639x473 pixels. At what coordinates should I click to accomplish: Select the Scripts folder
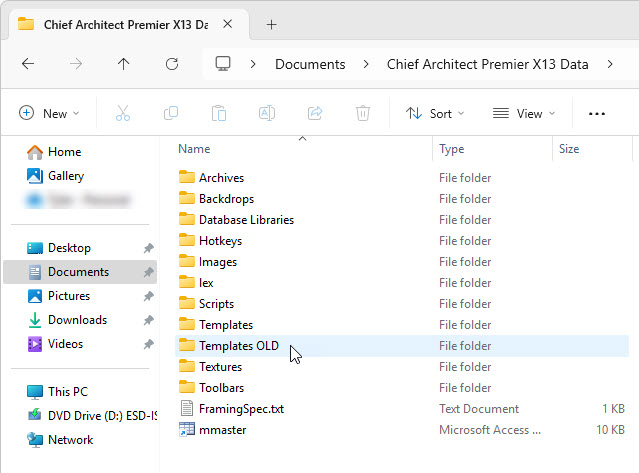[401, 304]
